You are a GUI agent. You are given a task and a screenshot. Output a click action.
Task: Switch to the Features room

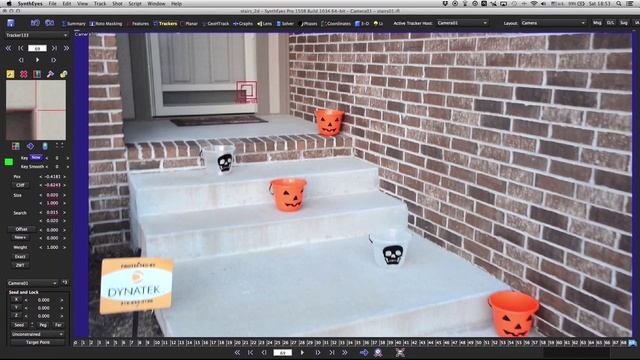pos(138,24)
